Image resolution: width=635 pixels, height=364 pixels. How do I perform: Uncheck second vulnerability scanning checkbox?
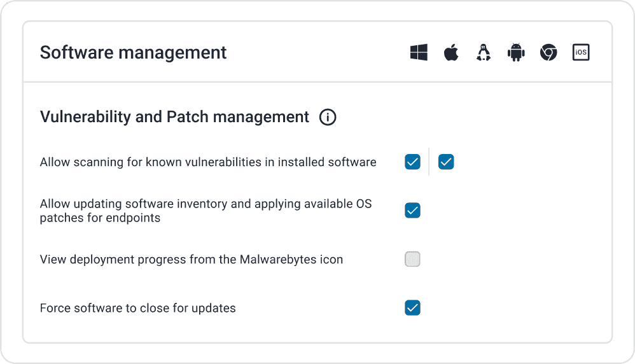446,162
